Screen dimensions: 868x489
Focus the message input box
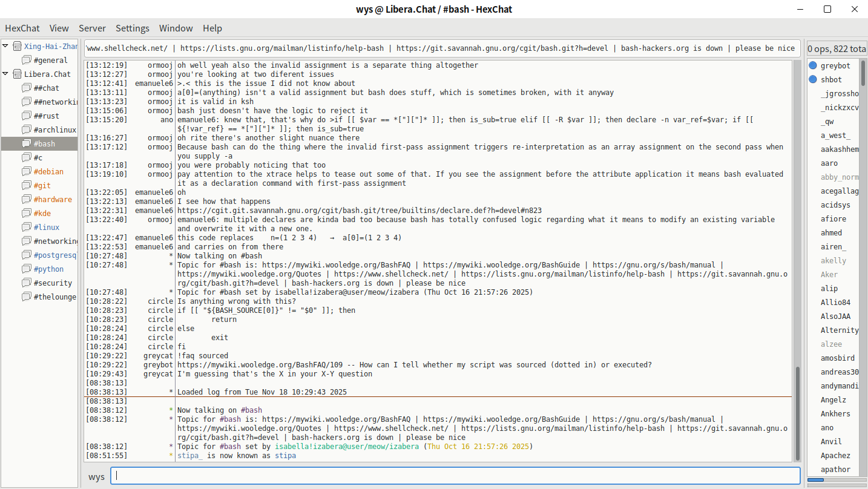(x=455, y=476)
